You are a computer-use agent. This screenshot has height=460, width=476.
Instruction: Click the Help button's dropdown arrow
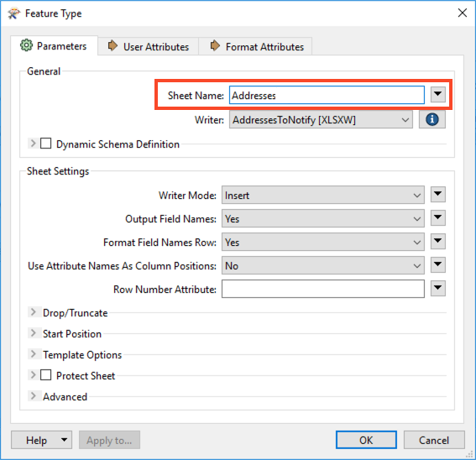point(64,440)
